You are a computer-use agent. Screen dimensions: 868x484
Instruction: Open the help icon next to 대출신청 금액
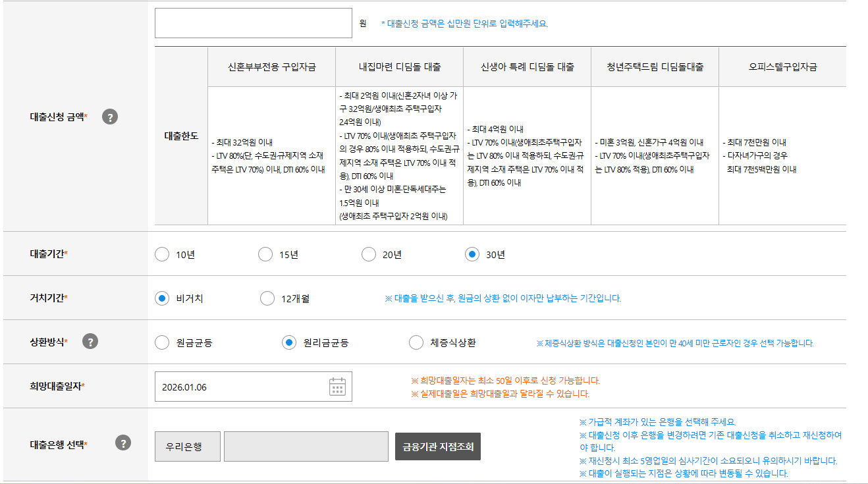[110, 117]
